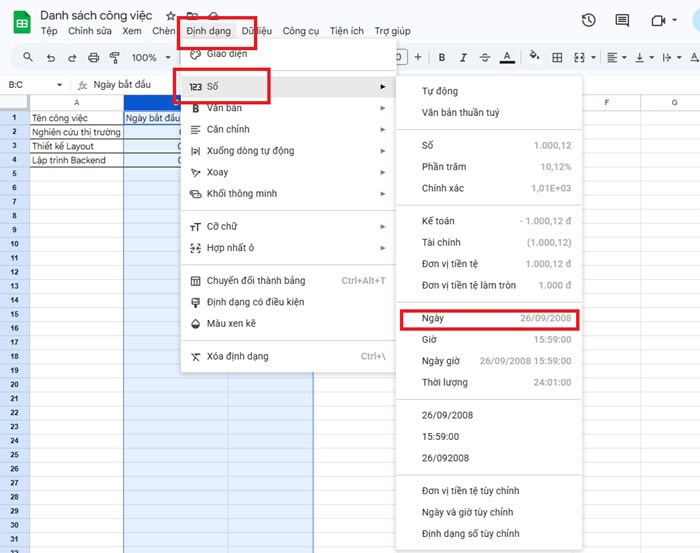Choose Phần trăm number format
Screen dimensions: 700x553
coord(444,167)
